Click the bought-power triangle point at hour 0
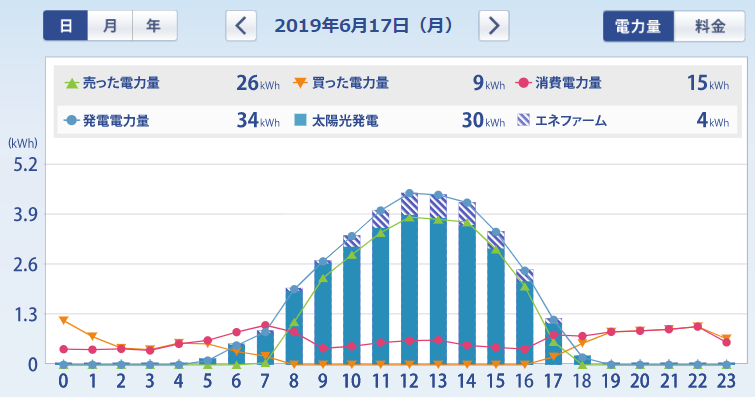This screenshot has width=755, height=397. (x=64, y=320)
